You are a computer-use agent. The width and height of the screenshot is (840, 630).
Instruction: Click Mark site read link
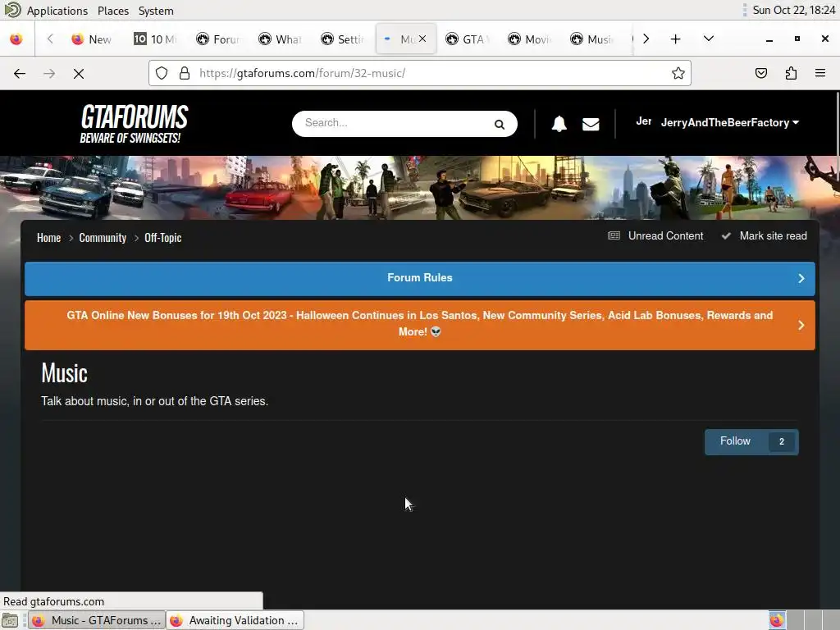773,235
